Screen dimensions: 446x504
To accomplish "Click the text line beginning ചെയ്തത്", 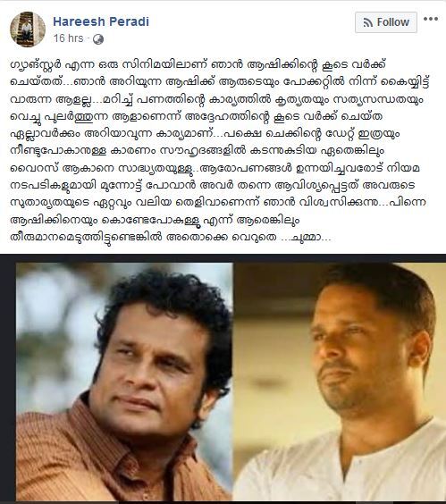I will pos(220,82).
